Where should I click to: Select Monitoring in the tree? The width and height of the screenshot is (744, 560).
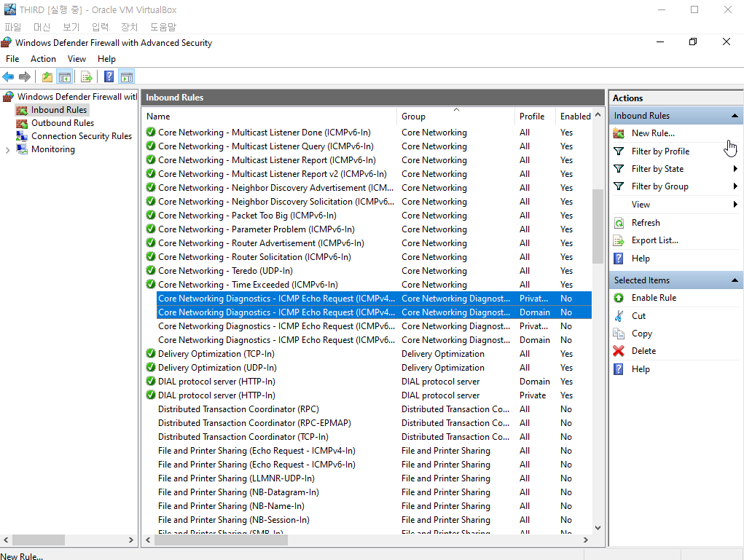(x=53, y=149)
